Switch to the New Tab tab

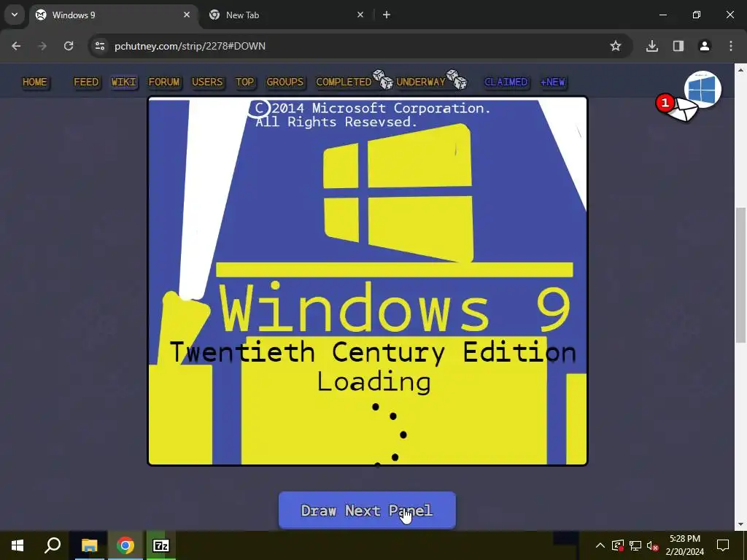click(286, 15)
